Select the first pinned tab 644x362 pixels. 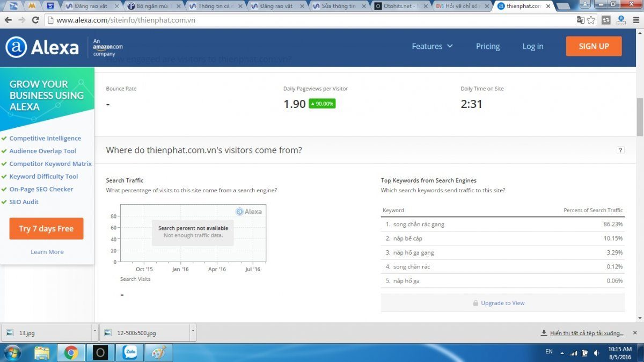[13, 6]
